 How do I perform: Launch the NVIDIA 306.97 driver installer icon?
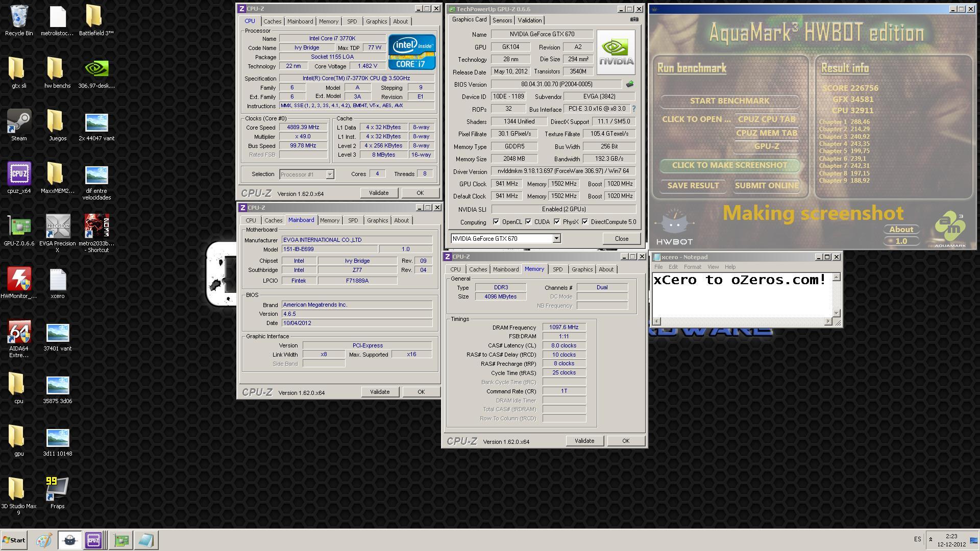96,73
